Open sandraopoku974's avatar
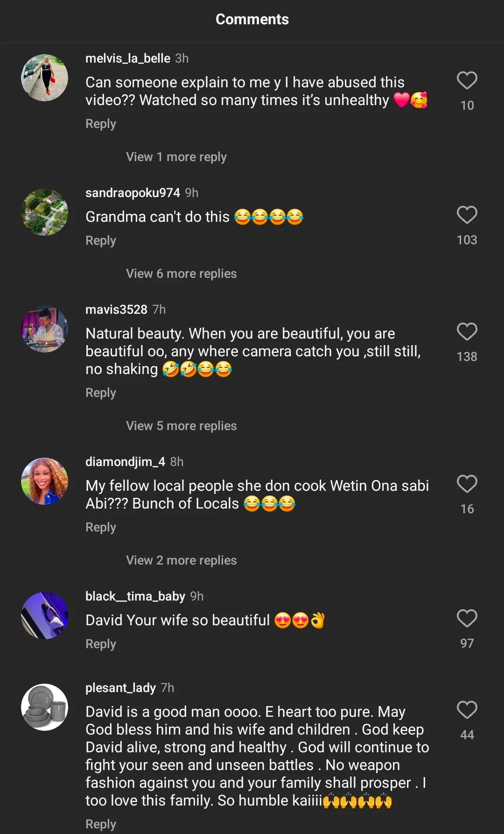 click(x=45, y=212)
